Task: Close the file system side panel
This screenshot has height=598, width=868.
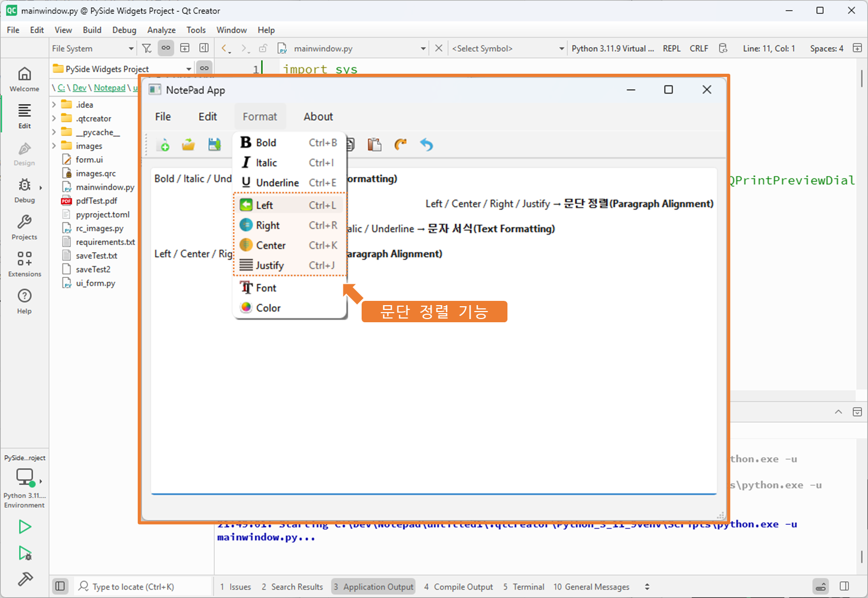Action: click(x=204, y=48)
